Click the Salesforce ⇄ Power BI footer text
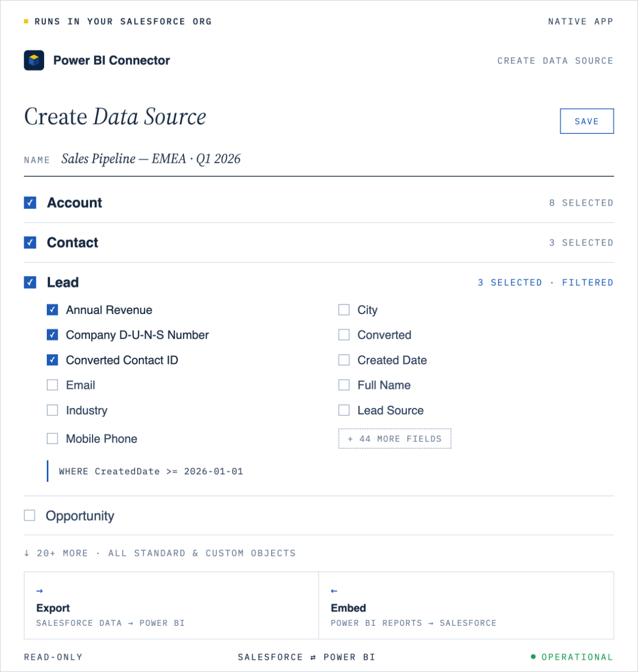 point(307,657)
